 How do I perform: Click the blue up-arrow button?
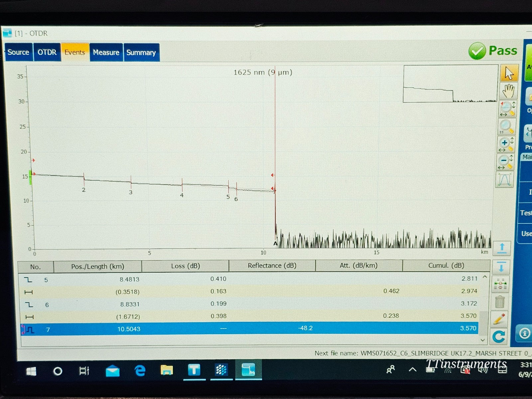pyautogui.click(x=502, y=248)
